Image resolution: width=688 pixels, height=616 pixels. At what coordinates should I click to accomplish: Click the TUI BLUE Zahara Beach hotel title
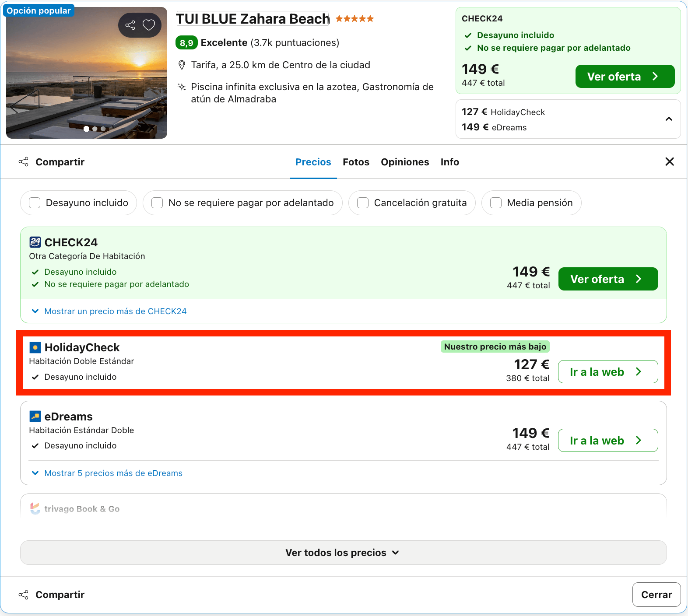click(x=253, y=19)
